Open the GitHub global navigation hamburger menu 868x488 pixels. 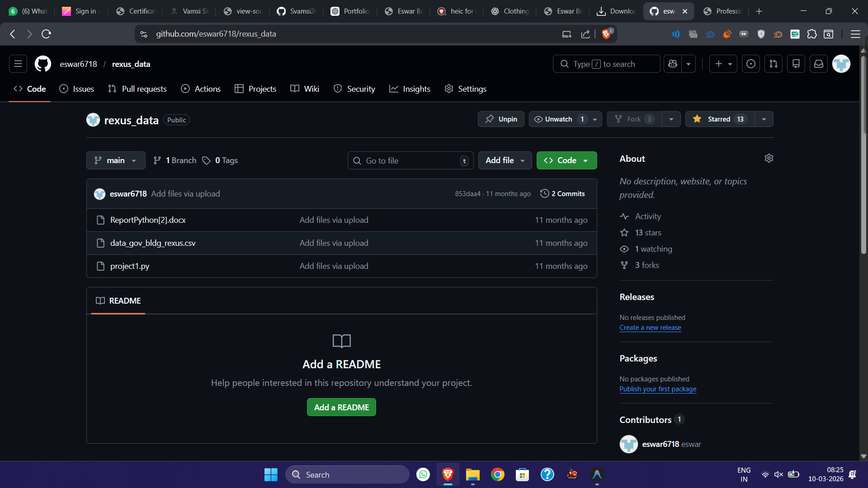[18, 64]
